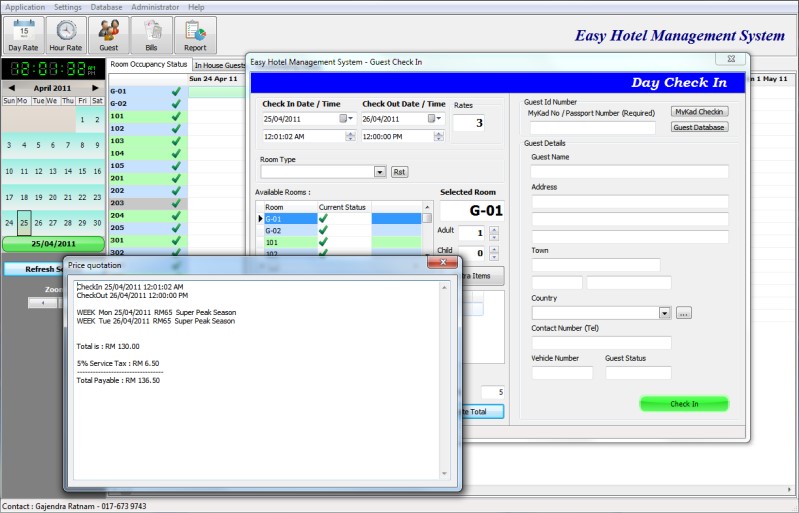This screenshot has width=799, height=513.
Task: Click status check mark for G-02 in Available Rooms
Action: click(x=323, y=230)
